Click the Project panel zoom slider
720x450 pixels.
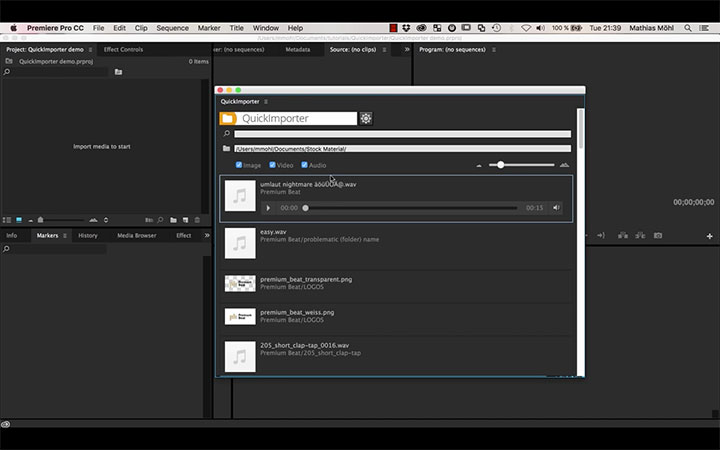(61, 220)
